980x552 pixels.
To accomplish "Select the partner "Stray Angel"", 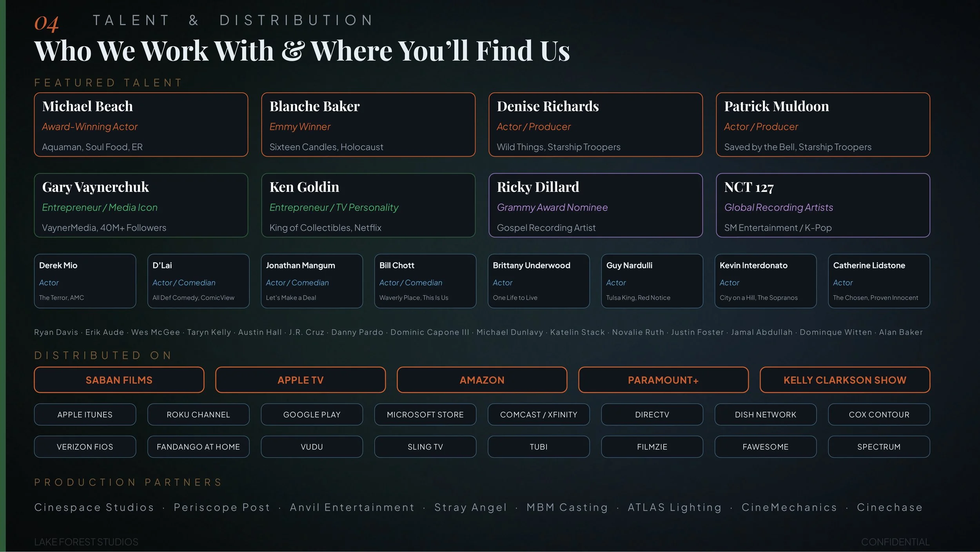I will [471, 507].
